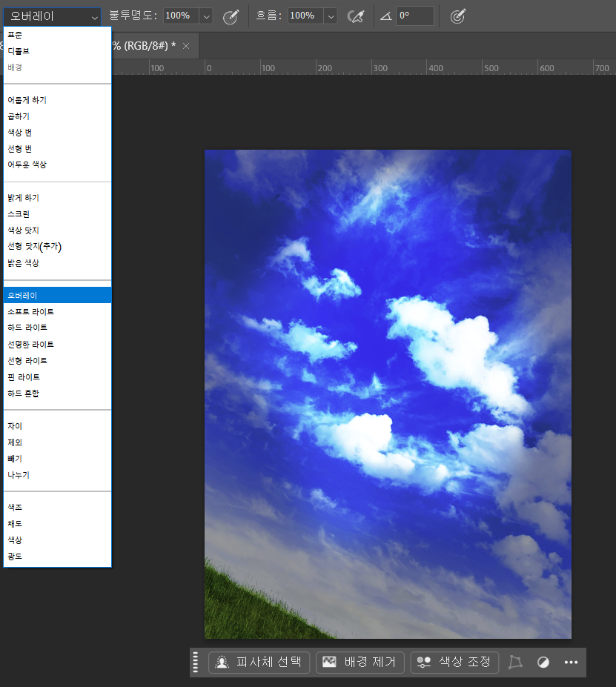Click the 피사체 선택 button
Viewport: 616px width, 687px height.
pos(259,663)
